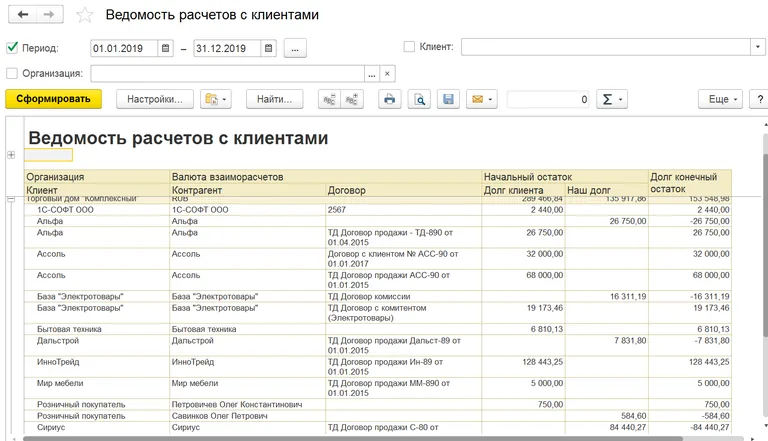Image resolution: width=768 pixels, height=441 pixels.
Task: Click the Валюта взаиморасчетов header
Action: (326, 177)
